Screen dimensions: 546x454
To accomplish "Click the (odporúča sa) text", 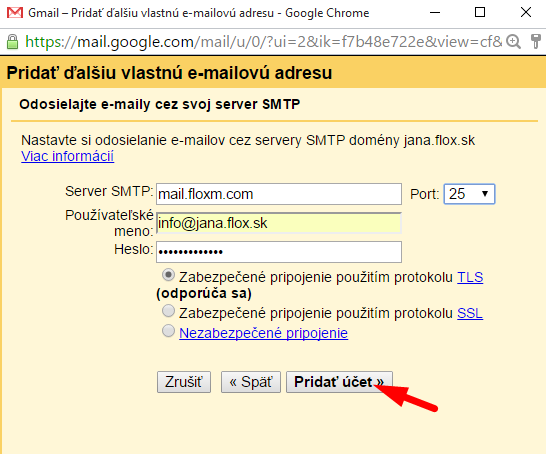I will (204, 293).
